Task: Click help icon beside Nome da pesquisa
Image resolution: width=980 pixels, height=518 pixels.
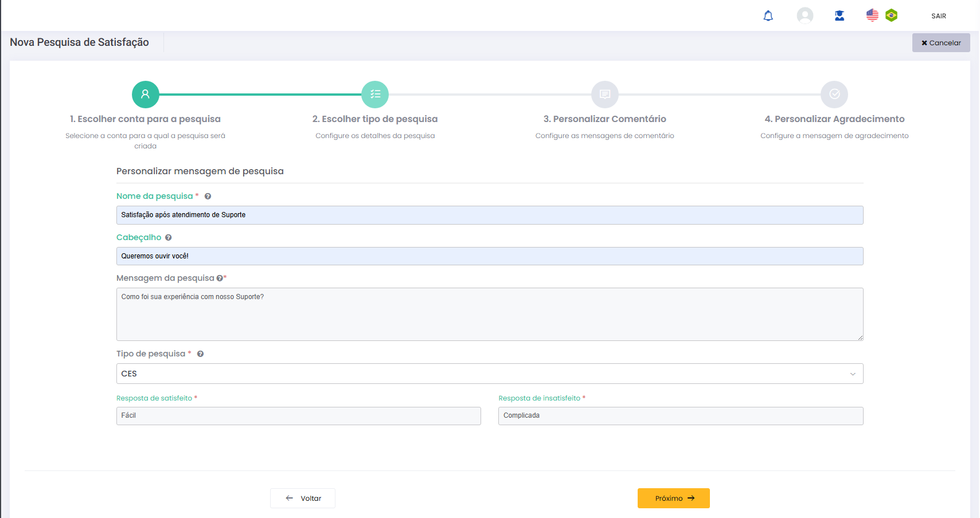Action: click(x=208, y=197)
